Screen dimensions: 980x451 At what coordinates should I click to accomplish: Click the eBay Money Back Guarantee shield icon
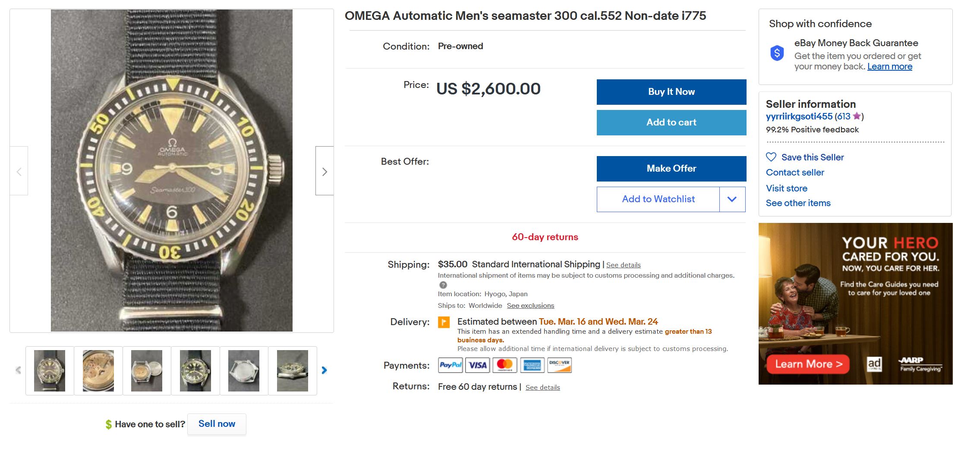[x=777, y=53]
